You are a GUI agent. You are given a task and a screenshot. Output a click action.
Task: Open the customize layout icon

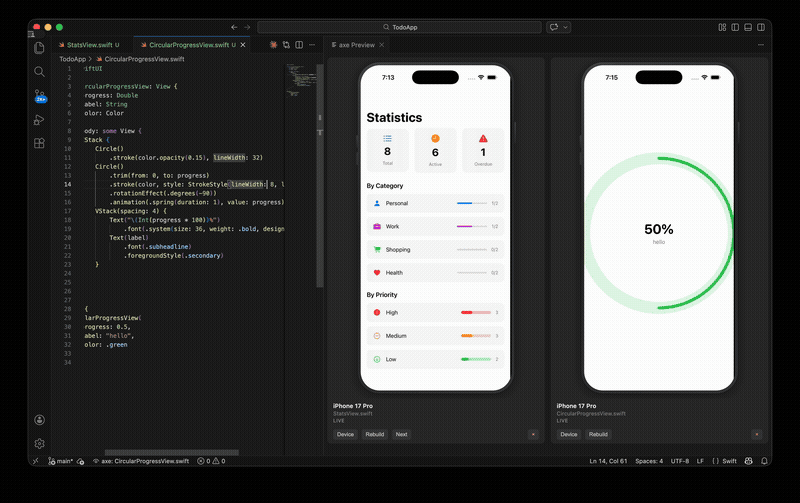[722, 27]
